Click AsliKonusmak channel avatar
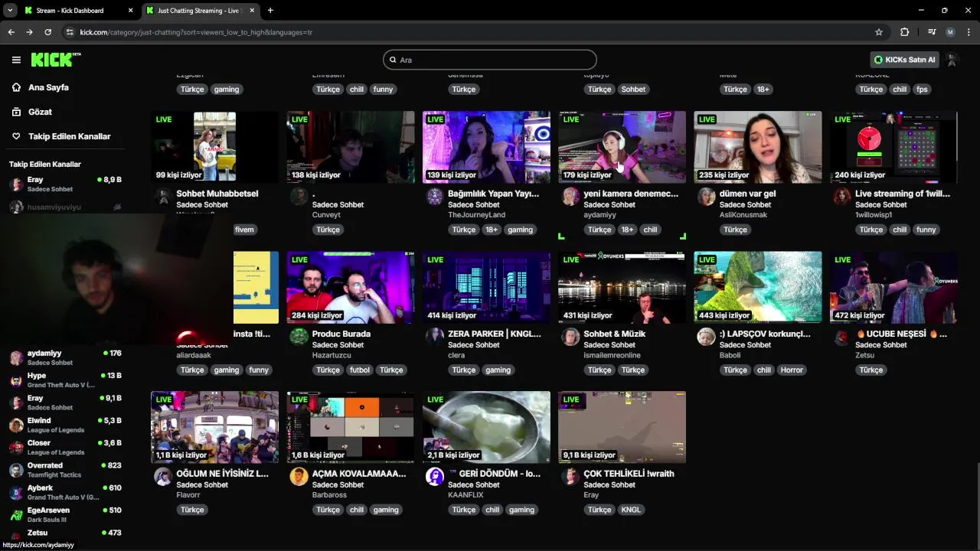This screenshot has width=980, height=551. 706,197
